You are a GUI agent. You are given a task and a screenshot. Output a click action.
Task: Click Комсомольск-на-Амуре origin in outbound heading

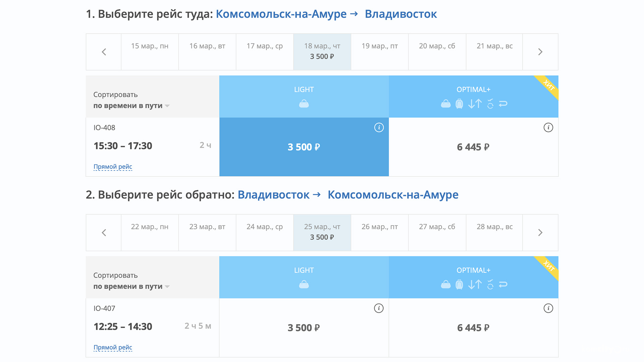click(x=281, y=14)
